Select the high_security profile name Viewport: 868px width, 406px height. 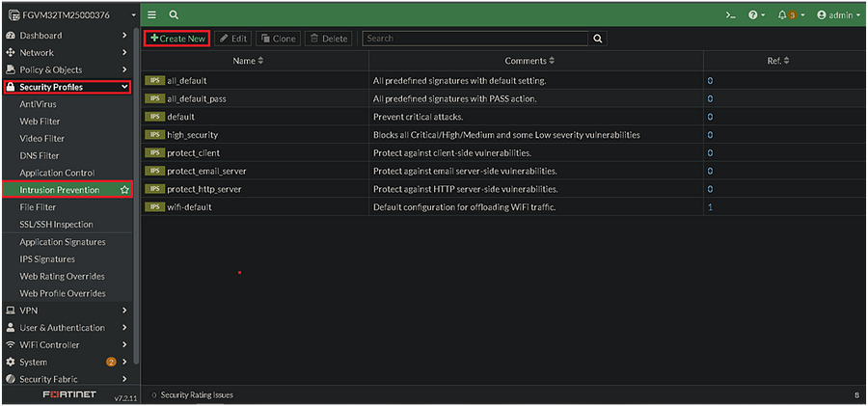pos(192,135)
